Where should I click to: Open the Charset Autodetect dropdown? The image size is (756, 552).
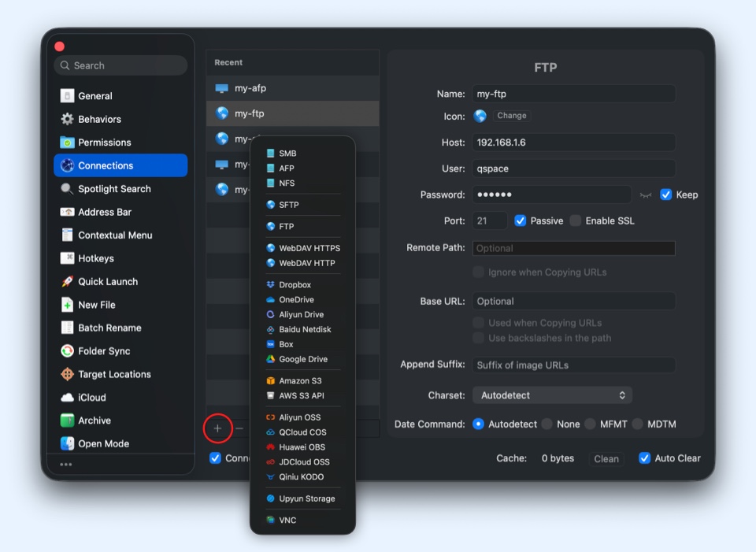(552, 395)
